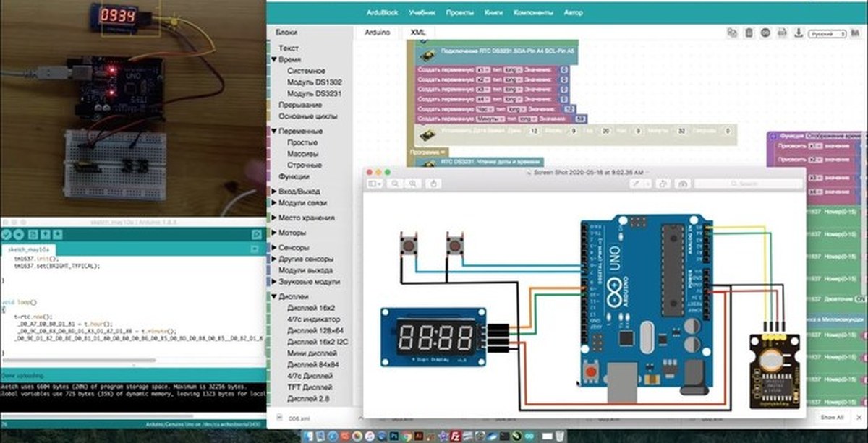Open Русский language dropdown

(x=828, y=33)
